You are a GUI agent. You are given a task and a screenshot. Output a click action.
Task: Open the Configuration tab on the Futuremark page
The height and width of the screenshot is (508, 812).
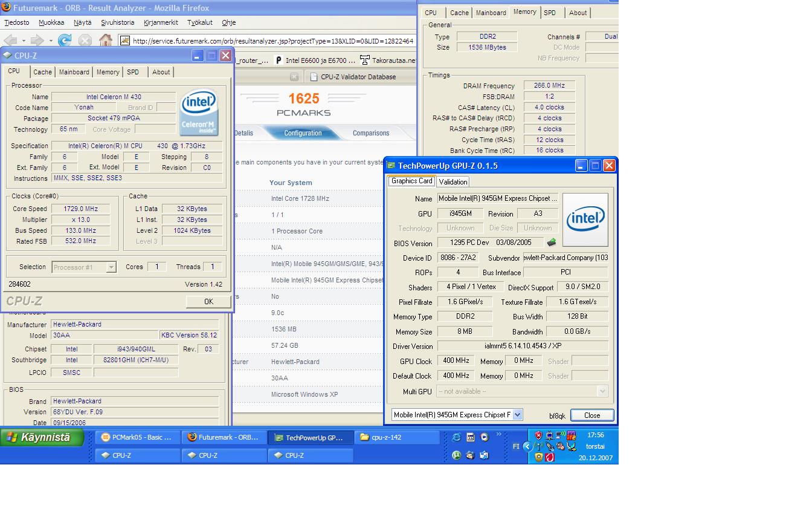tap(303, 133)
